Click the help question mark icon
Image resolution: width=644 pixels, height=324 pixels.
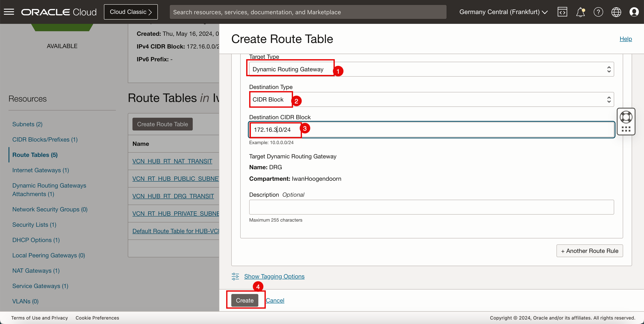[x=598, y=11]
